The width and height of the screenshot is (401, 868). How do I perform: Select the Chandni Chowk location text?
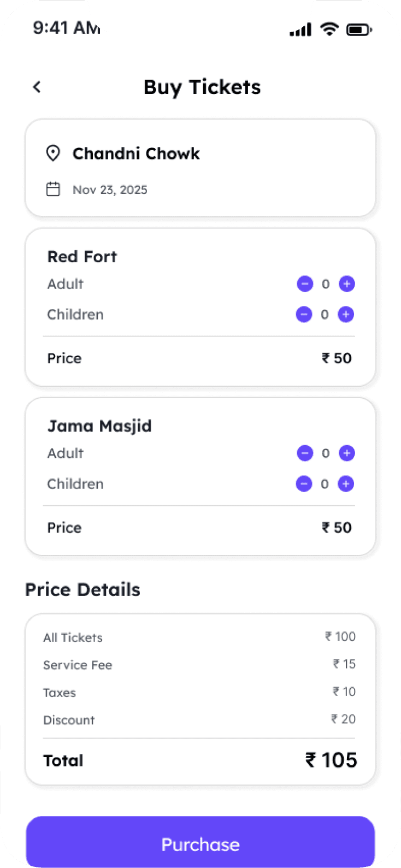(136, 153)
